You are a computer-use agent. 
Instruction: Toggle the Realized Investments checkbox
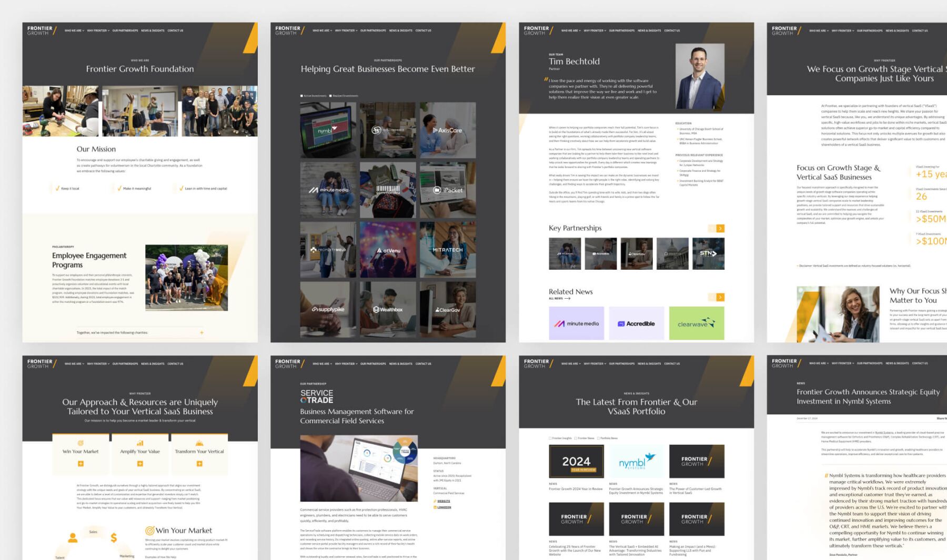click(330, 96)
